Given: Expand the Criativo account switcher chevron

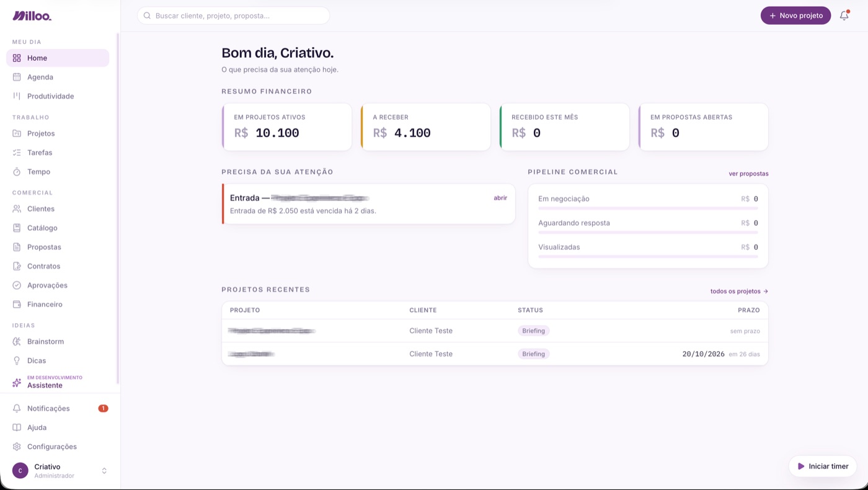Looking at the screenshot, I should [x=104, y=471].
